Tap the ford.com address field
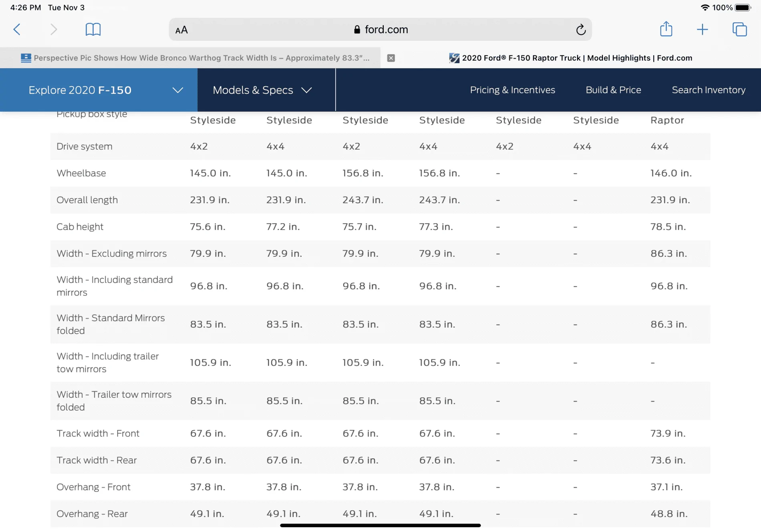The width and height of the screenshot is (761, 532). [380, 29]
